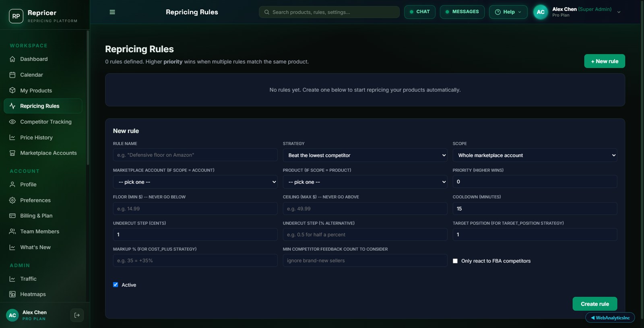Click the WebAnalyticsInc badge
644x328 pixels.
[610, 318]
